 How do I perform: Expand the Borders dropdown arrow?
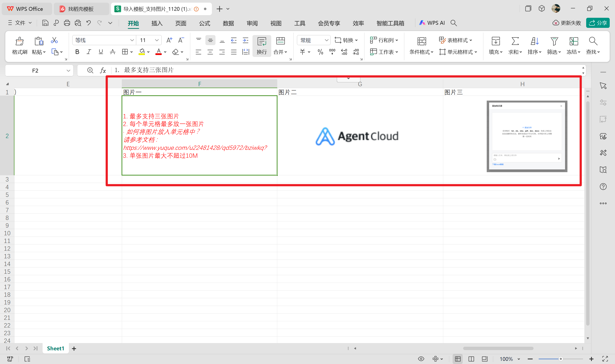pyautogui.click(x=132, y=52)
